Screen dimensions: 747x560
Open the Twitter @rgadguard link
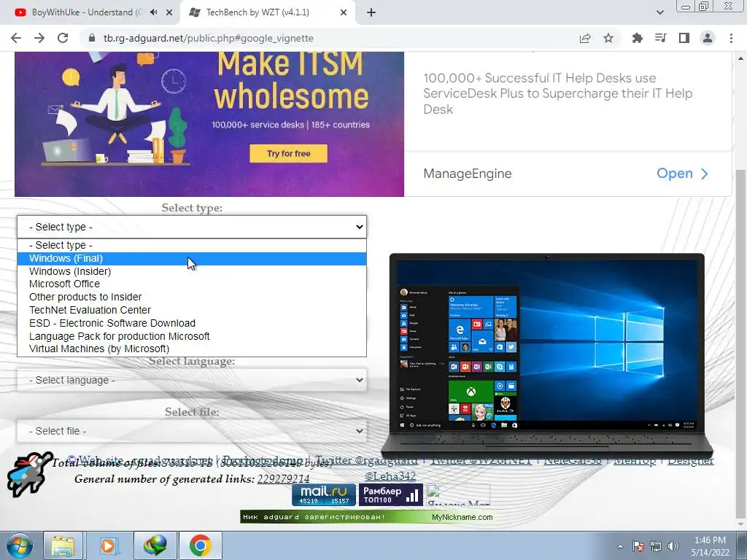(x=366, y=460)
